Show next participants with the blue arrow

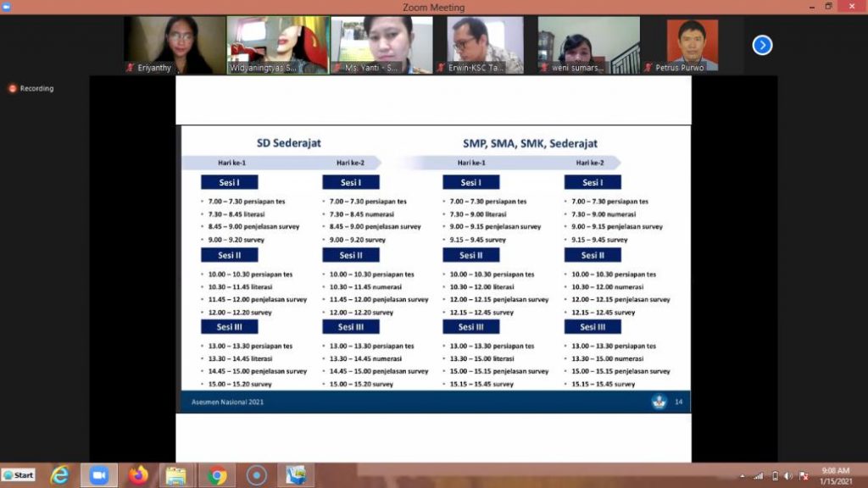tap(762, 45)
